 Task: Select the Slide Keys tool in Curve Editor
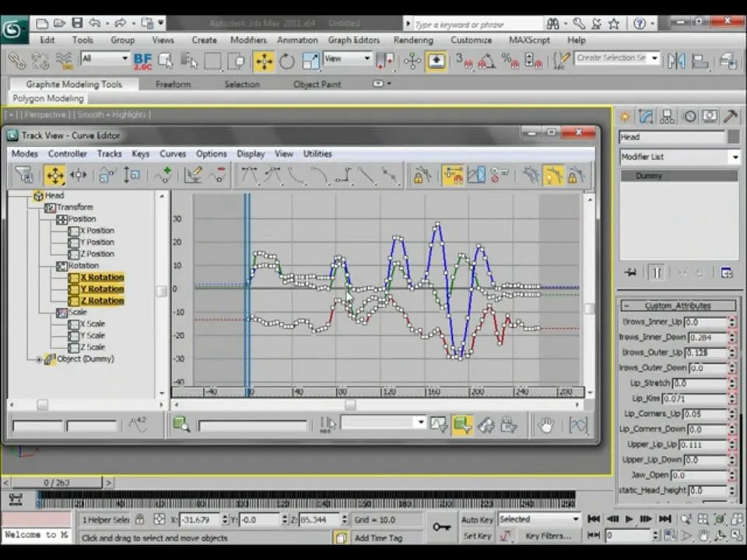78,175
